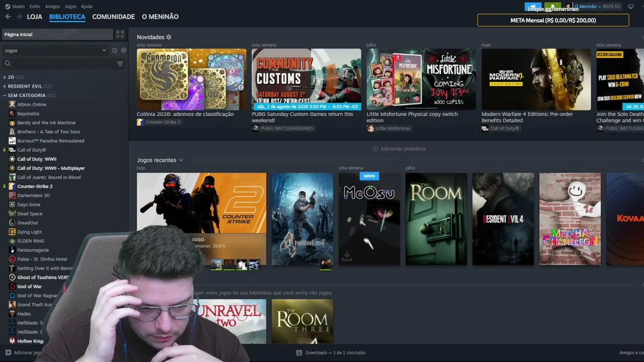This screenshot has height=362, width=644.
Task: Click the Hades game icon
Action: pos(13,314)
